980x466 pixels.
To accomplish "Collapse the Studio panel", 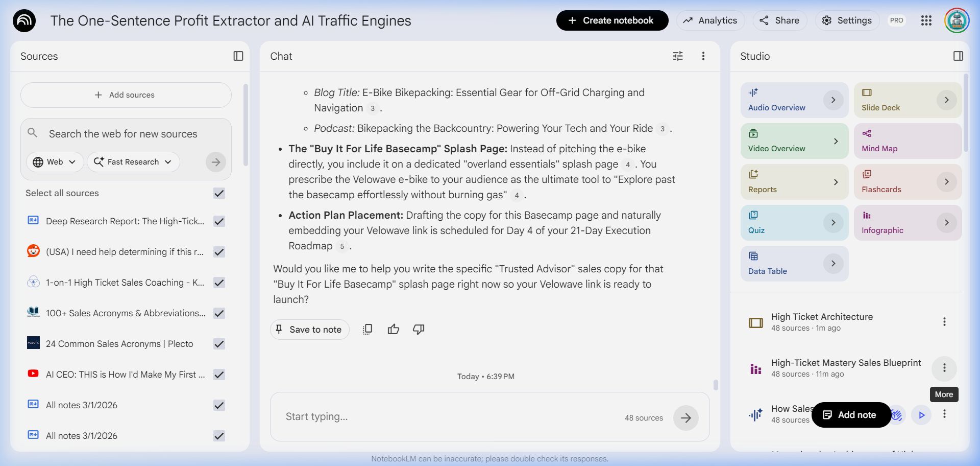I will pyautogui.click(x=958, y=56).
